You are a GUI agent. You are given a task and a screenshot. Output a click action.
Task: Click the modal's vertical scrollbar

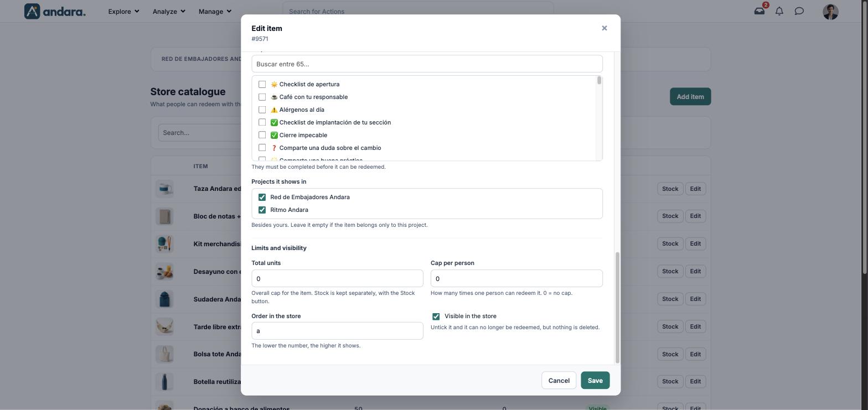tap(618, 308)
